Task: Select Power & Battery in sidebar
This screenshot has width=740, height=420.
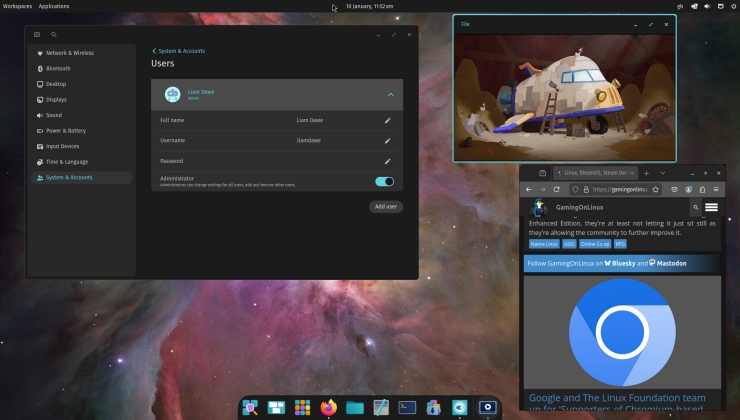Action: coord(68,130)
